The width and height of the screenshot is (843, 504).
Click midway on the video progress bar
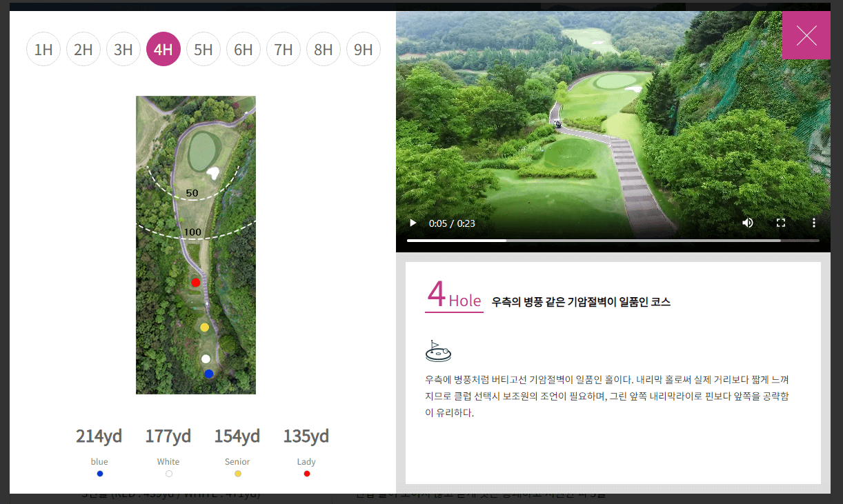(x=613, y=240)
